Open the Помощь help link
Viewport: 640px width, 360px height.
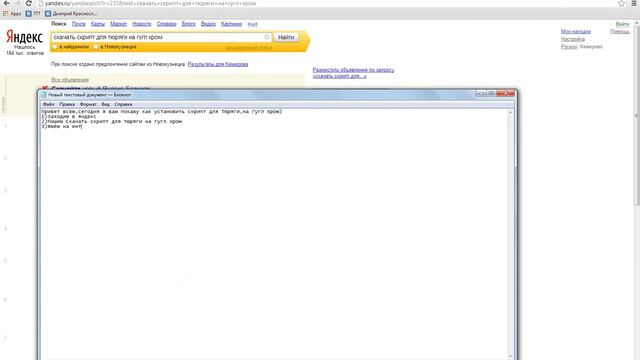(620, 31)
